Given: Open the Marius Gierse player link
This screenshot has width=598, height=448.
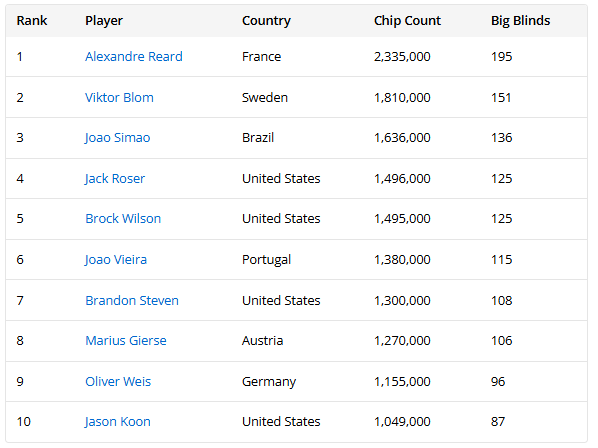Looking at the screenshot, I should tap(125, 340).
